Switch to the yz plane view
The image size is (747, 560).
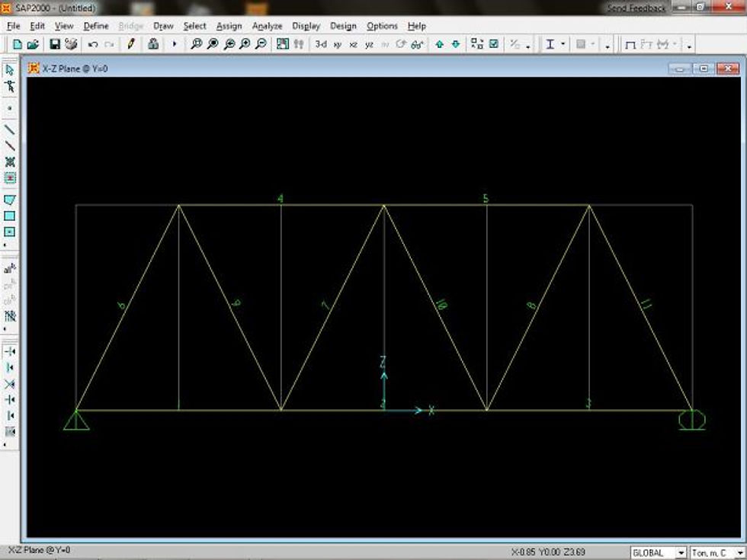click(x=369, y=44)
